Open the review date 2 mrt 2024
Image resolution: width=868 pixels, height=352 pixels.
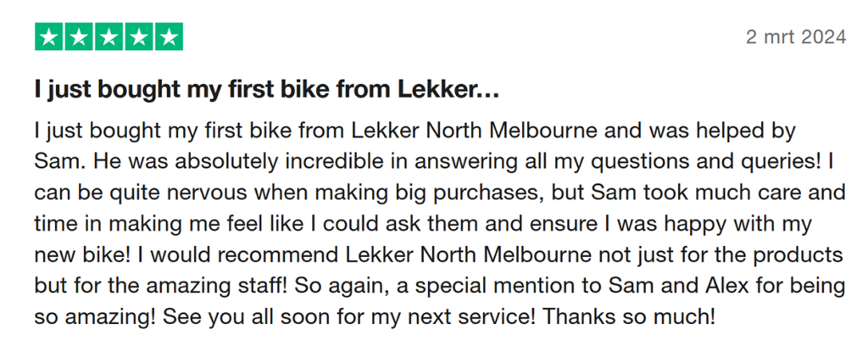click(796, 37)
